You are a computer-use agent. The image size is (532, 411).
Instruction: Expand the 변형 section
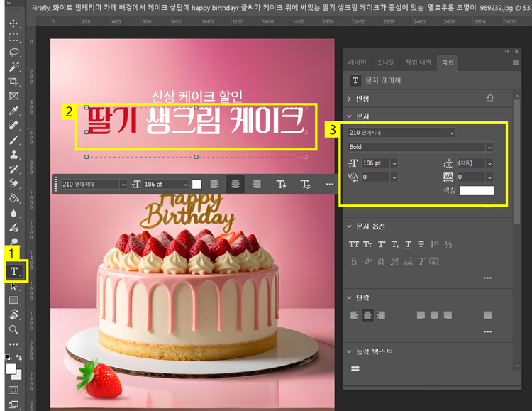(x=349, y=99)
